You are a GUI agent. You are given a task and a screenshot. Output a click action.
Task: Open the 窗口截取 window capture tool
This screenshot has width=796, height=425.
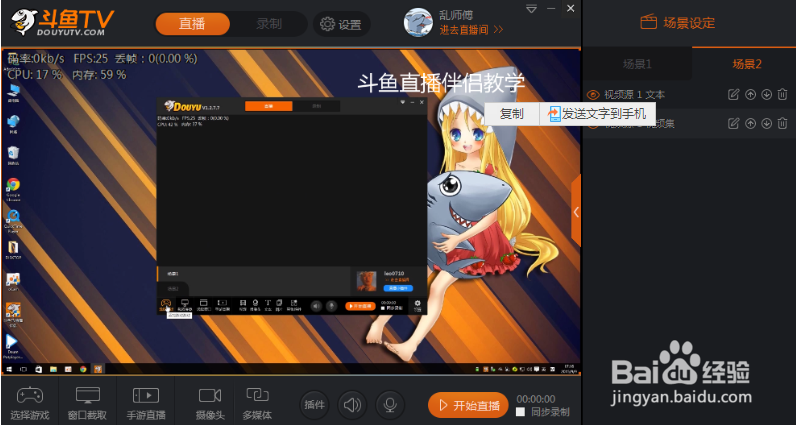click(87, 404)
